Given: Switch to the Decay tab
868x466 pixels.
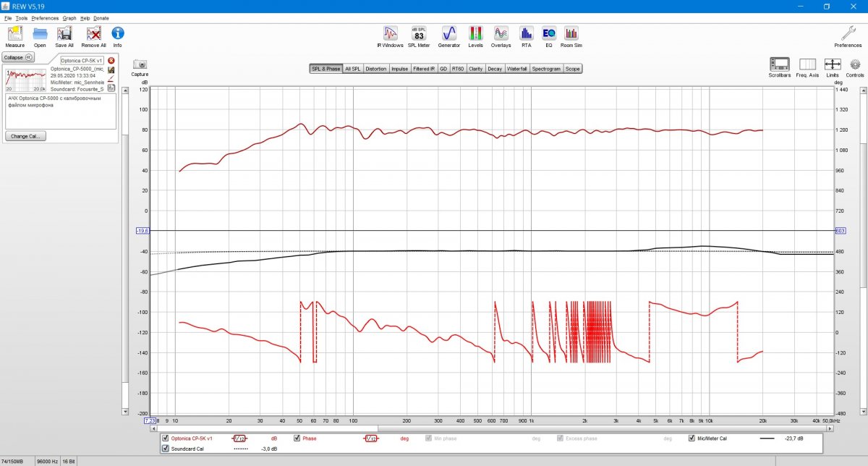Looking at the screenshot, I should 495,69.
